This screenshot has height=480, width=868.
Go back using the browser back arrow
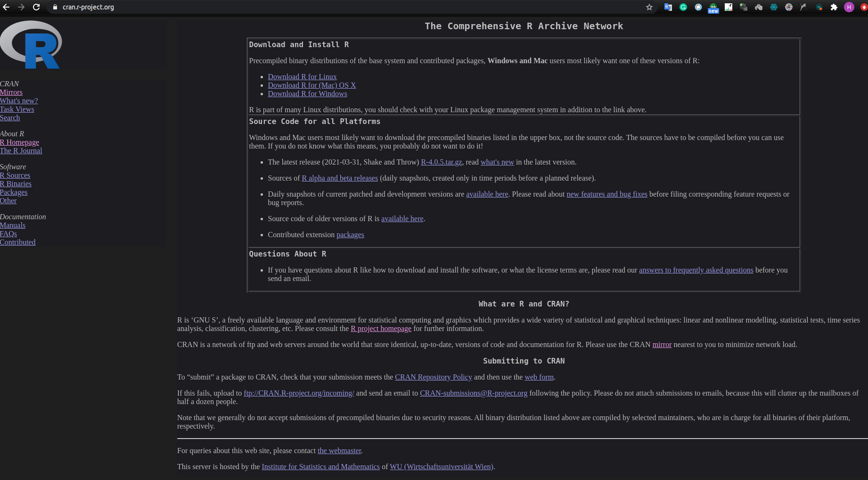tap(6, 7)
